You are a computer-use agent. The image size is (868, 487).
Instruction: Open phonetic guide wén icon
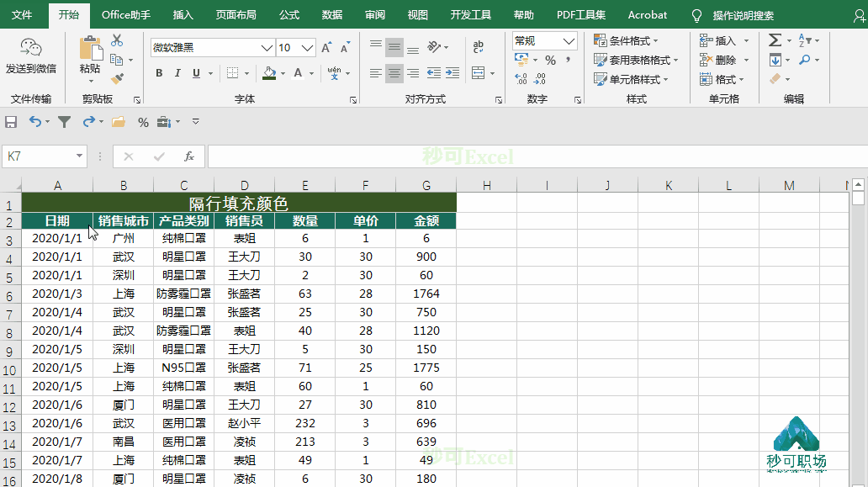click(x=334, y=73)
